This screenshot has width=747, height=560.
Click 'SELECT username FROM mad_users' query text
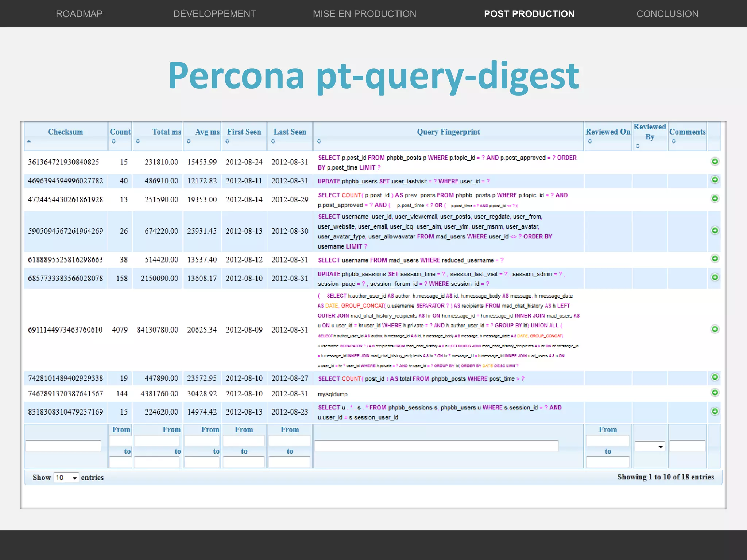411,260
